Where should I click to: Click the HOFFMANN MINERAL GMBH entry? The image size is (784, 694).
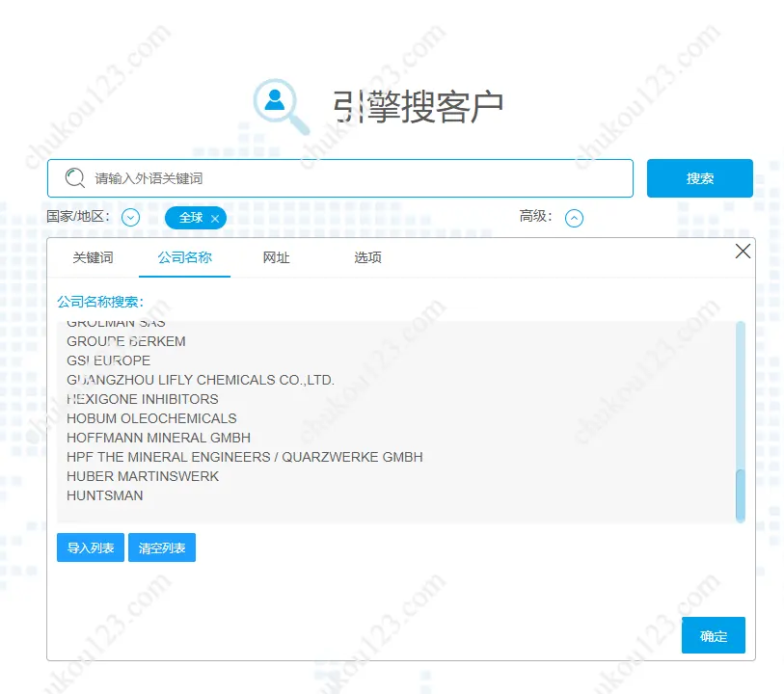pyautogui.click(x=158, y=438)
